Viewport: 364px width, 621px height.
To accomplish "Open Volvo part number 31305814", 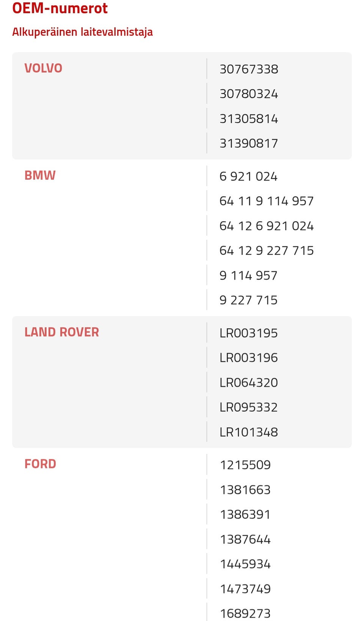I will point(249,119).
